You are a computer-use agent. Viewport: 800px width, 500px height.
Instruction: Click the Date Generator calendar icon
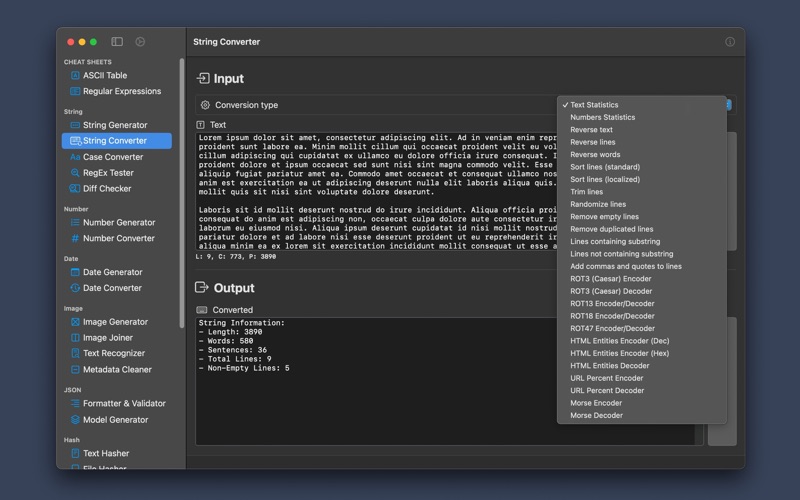pyautogui.click(x=75, y=272)
